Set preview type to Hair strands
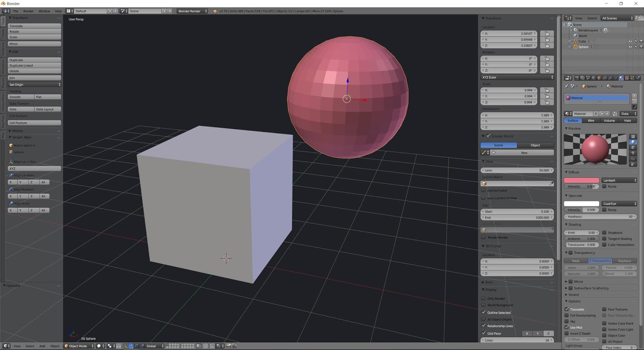This screenshot has height=350, width=644. (x=633, y=159)
